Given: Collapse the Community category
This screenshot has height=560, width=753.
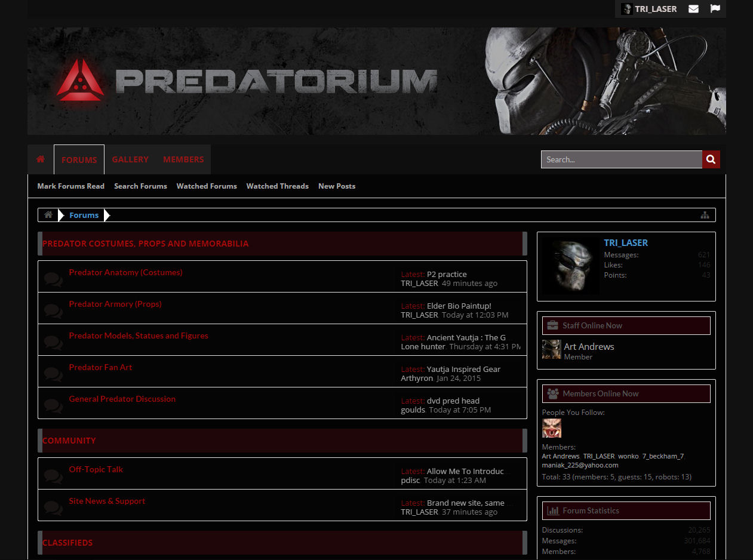Looking at the screenshot, I should click(525, 441).
